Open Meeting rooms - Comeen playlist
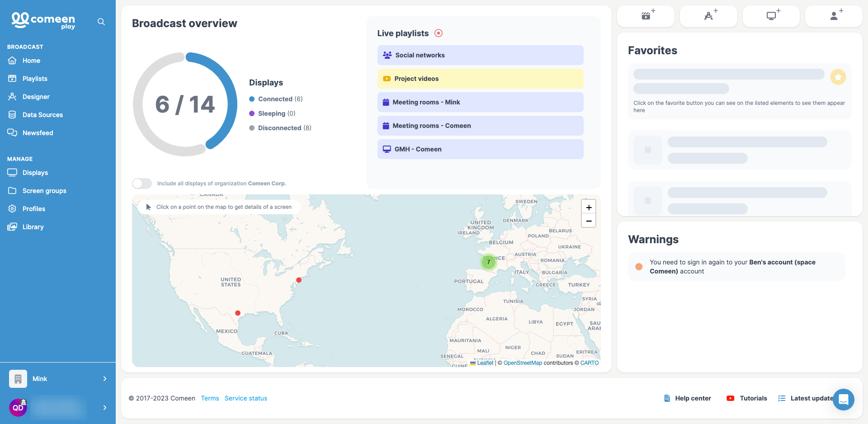The width and height of the screenshot is (868, 424). [480, 126]
